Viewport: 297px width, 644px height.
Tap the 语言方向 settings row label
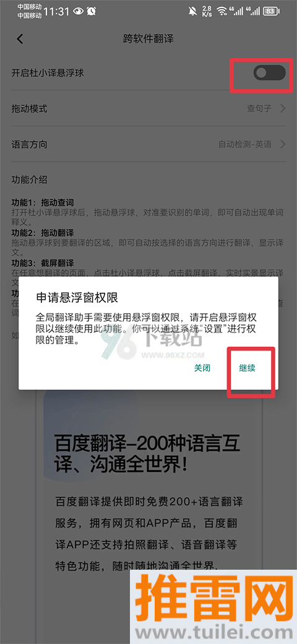(x=29, y=144)
